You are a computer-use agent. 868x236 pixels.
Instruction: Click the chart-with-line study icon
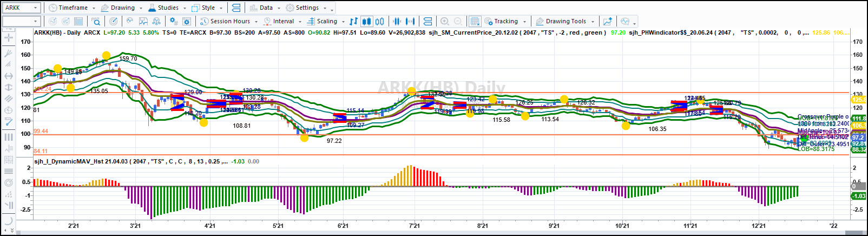pos(143,21)
